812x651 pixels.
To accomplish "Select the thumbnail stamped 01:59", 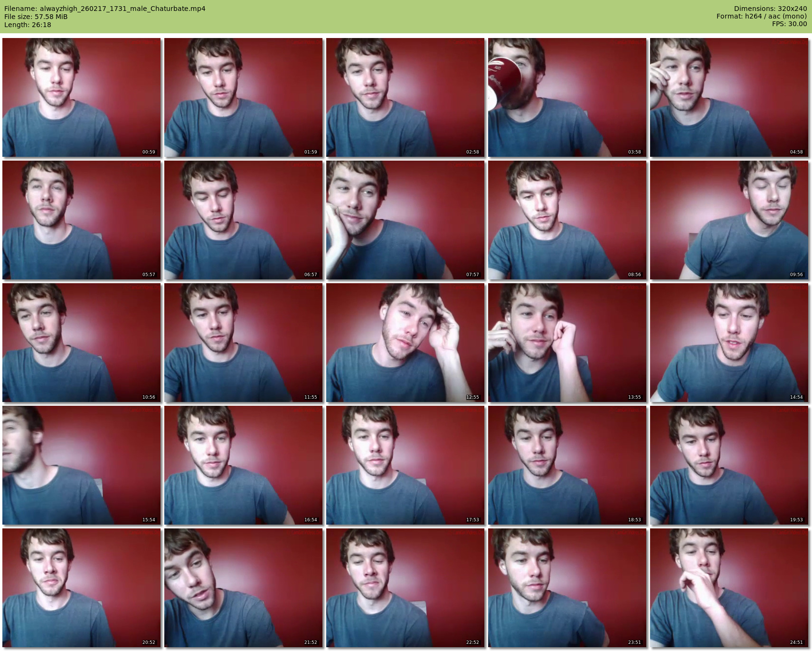I will point(244,97).
